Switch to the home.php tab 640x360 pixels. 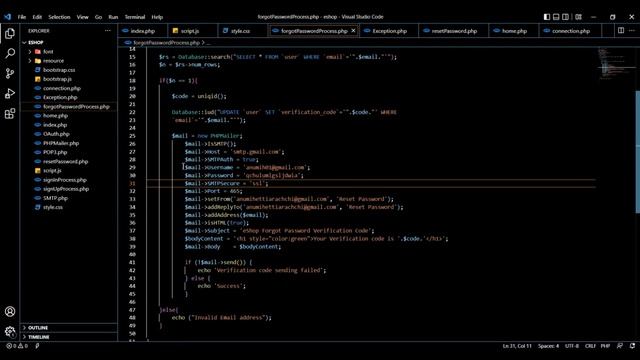click(514, 31)
